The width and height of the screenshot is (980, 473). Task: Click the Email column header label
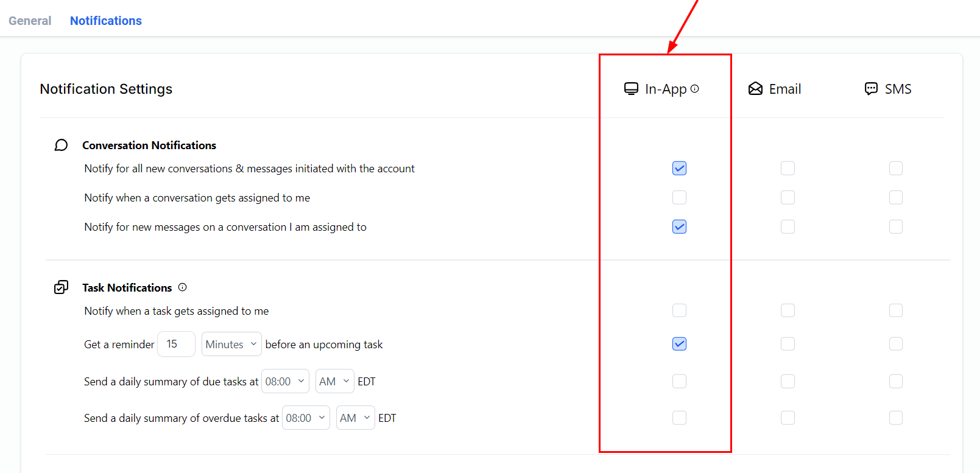coord(784,89)
